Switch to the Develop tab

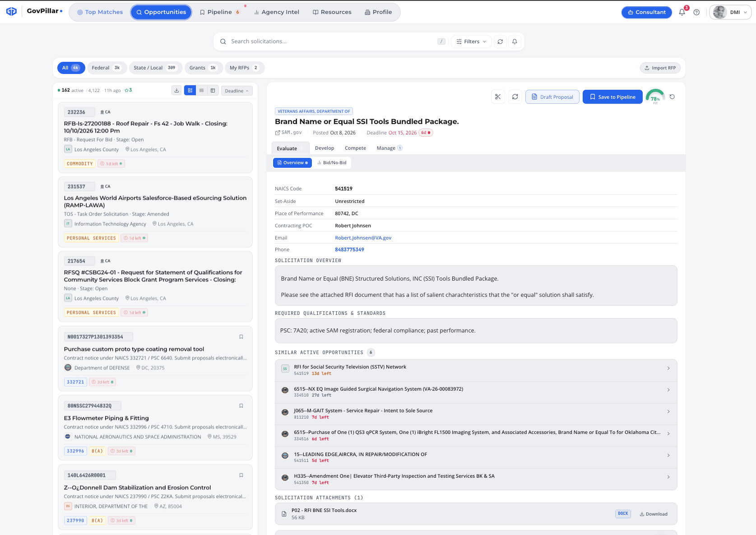(x=325, y=148)
